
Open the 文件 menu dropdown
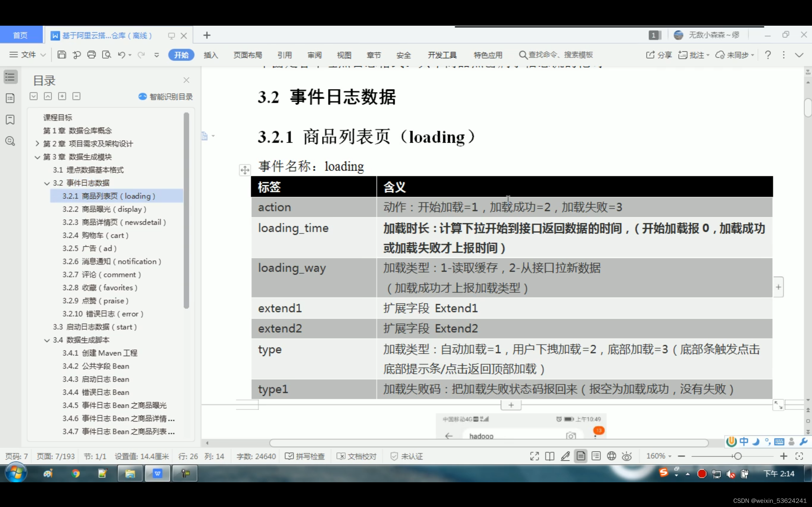[28, 55]
